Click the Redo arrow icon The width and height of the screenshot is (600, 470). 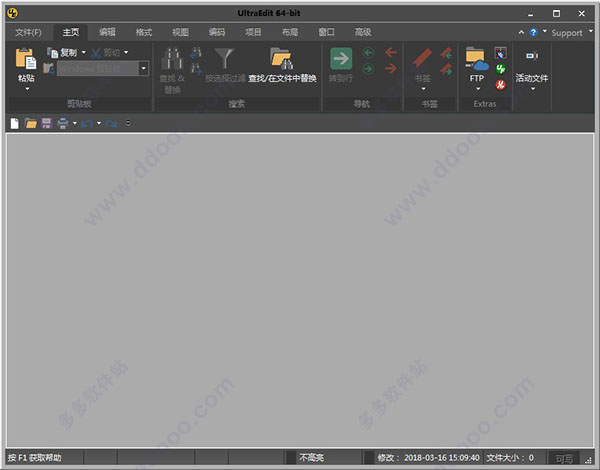[x=111, y=124]
